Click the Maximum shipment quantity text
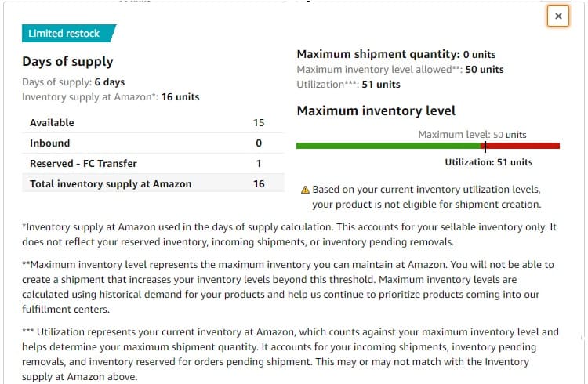The width and height of the screenshot is (588, 384). pyautogui.click(x=396, y=54)
